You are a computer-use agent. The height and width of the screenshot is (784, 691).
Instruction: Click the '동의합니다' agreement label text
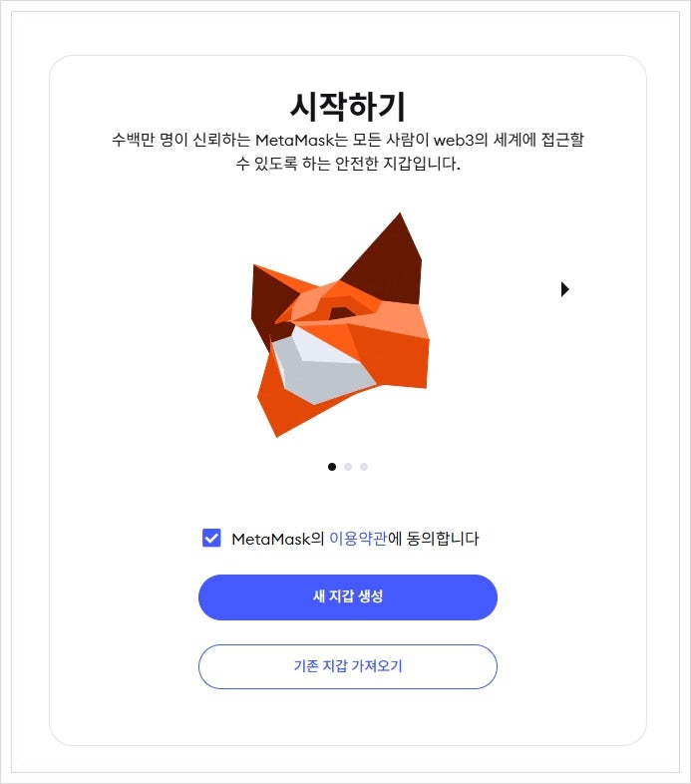click(x=443, y=539)
